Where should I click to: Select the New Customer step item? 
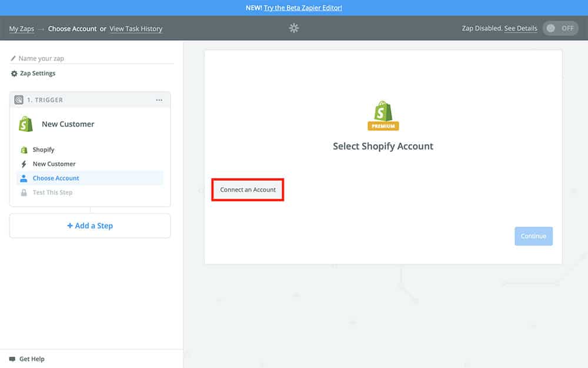tap(54, 164)
